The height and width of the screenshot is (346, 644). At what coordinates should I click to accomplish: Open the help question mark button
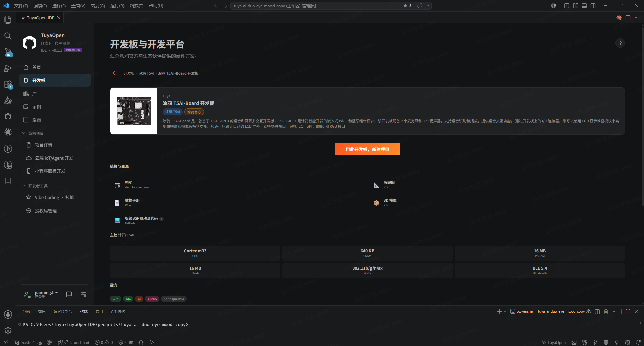click(620, 43)
